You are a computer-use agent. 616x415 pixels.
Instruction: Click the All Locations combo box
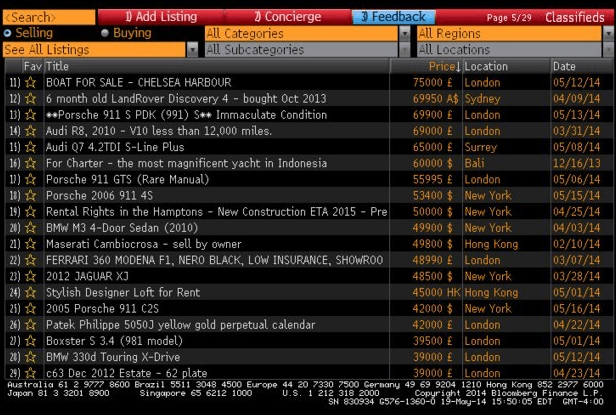[509, 50]
